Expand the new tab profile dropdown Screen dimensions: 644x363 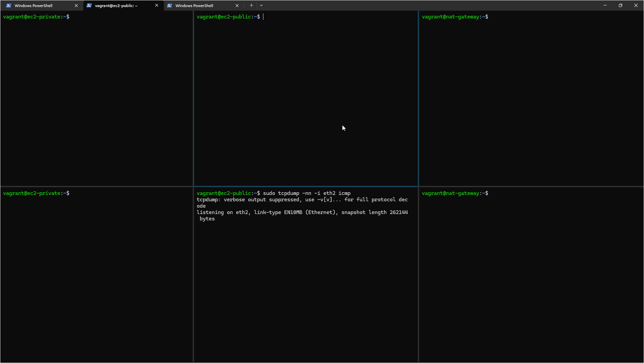point(261,5)
